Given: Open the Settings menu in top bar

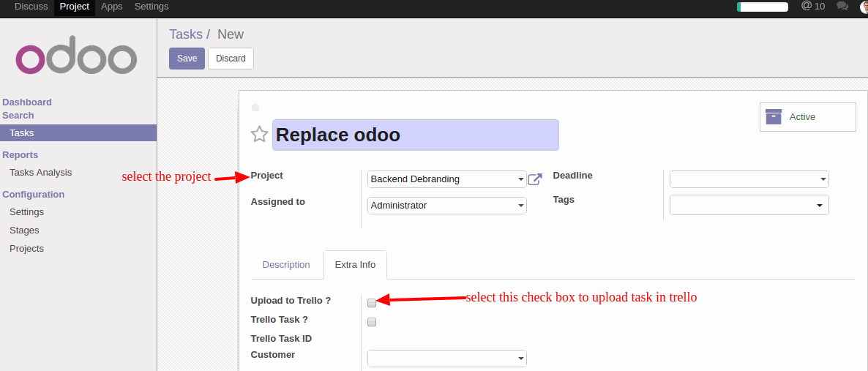Looking at the screenshot, I should click(x=151, y=7).
